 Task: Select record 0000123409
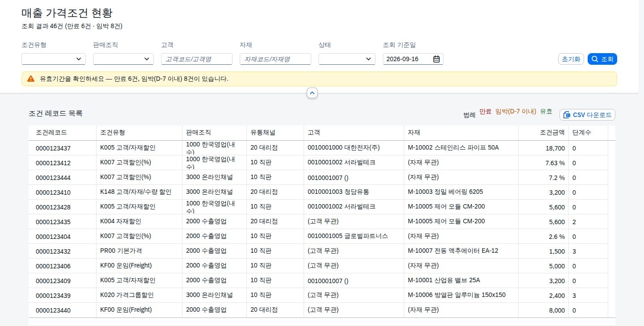click(x=53, y=281)
